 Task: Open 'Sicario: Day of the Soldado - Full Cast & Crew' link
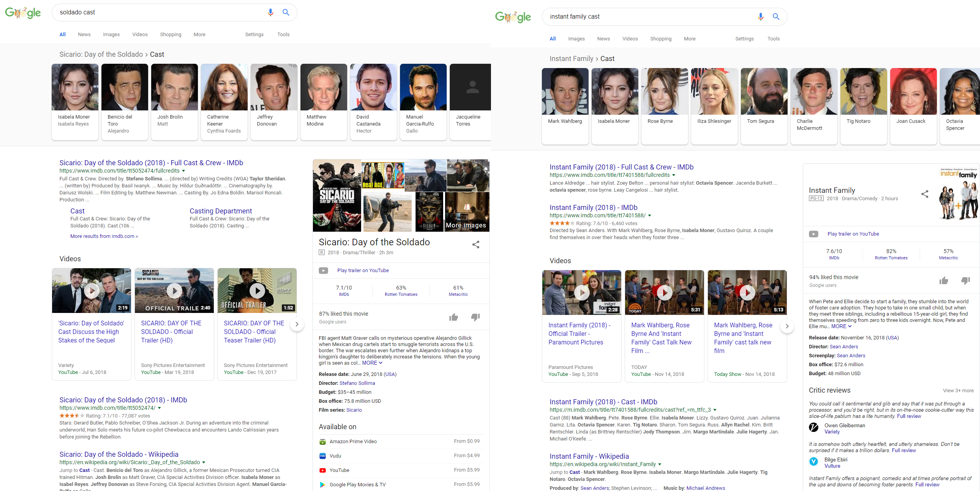[x=151, y=163]
